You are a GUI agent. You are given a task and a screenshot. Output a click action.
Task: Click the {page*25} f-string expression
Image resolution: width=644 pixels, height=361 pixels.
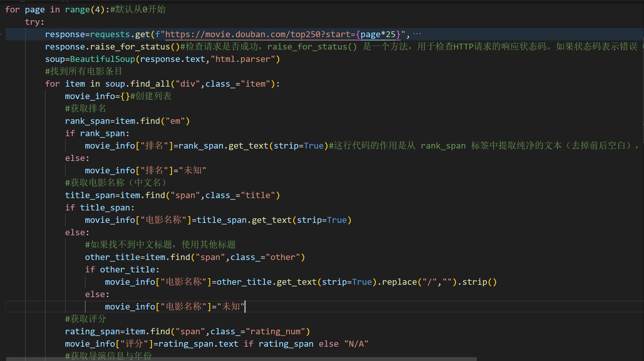(x=378, y=34)
